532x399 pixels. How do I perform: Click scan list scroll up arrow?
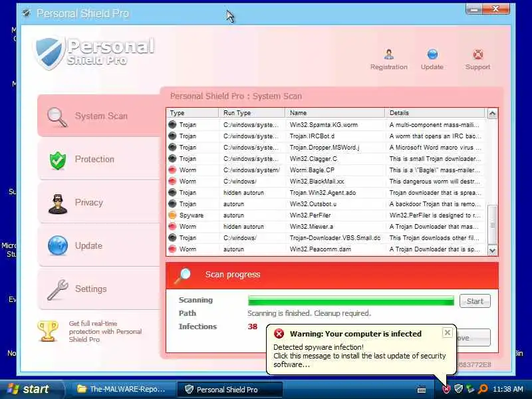(492, 114)
